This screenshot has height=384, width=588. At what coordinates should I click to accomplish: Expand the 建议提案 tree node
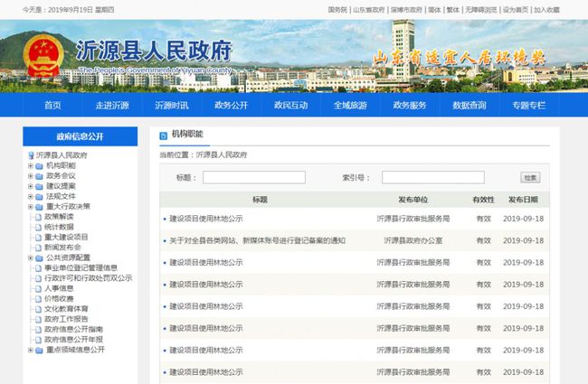31,186
